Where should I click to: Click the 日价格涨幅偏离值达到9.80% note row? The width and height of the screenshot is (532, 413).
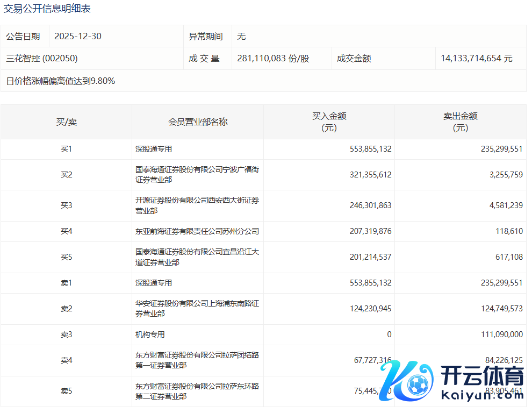click(61, 81)
